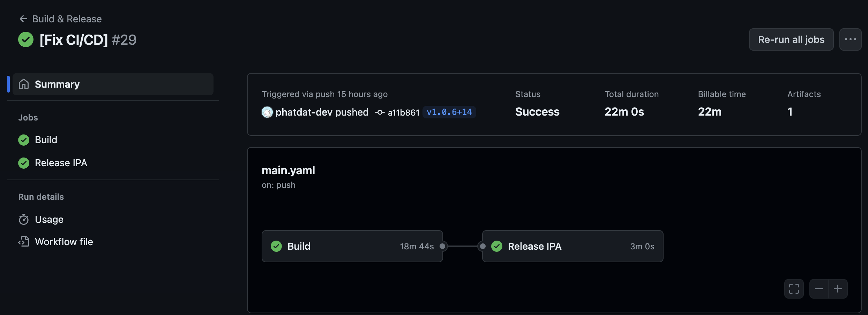Open the three-dots run options menu
Image resolution: width=868 pixels, height=315 pixels.
click(x=851, y=39)
